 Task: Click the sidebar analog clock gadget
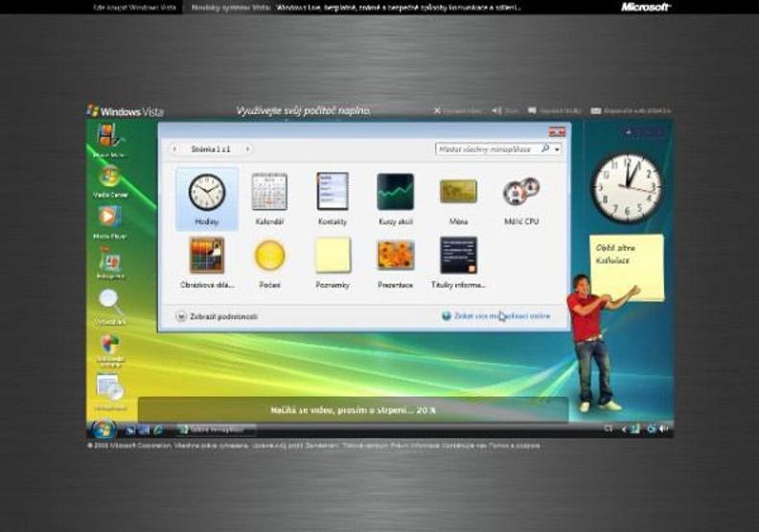[x=628, y=188]
